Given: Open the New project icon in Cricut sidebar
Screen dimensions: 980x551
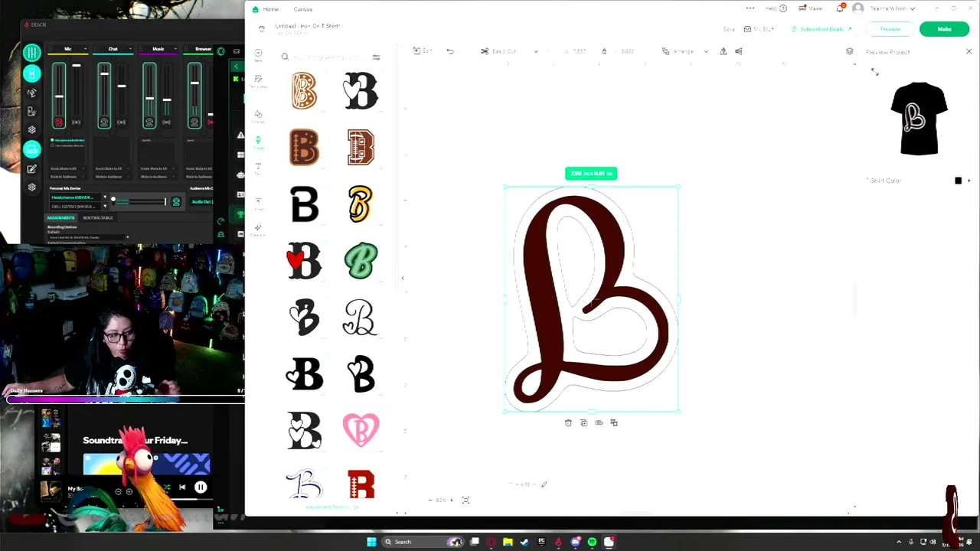Looking at the screenshot, I should (x=258, y=55).
